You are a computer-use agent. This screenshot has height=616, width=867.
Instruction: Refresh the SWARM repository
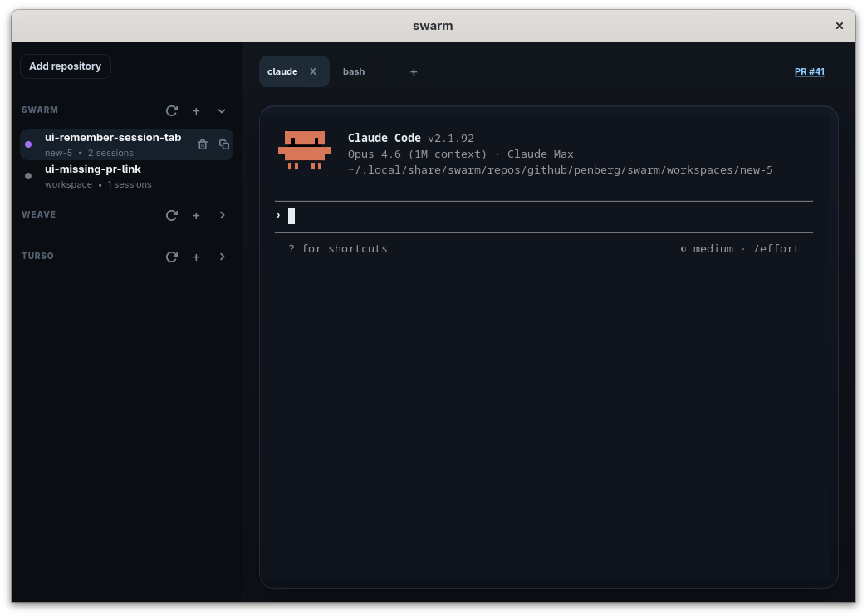[171, 111]
